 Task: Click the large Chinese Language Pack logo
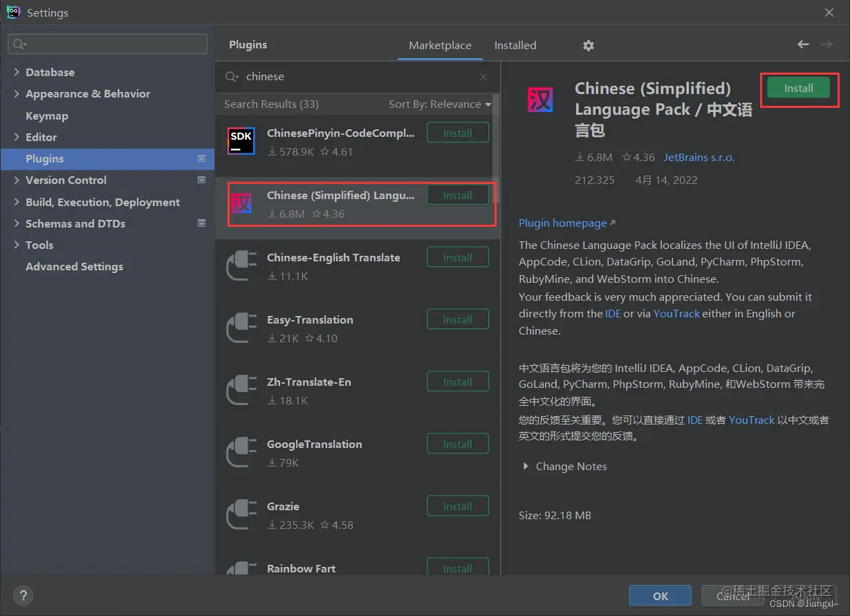[540, 100]
